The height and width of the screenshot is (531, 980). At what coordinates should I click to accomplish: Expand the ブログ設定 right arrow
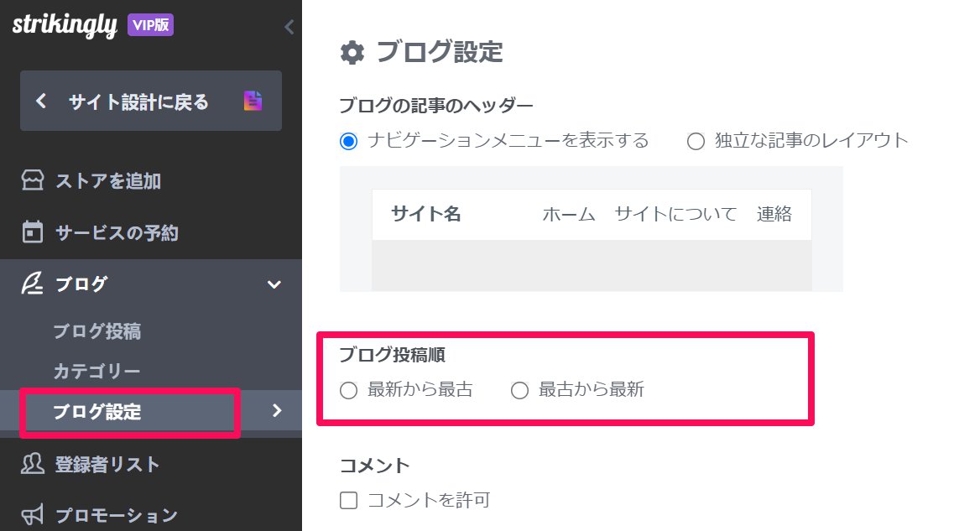(277, 410)
